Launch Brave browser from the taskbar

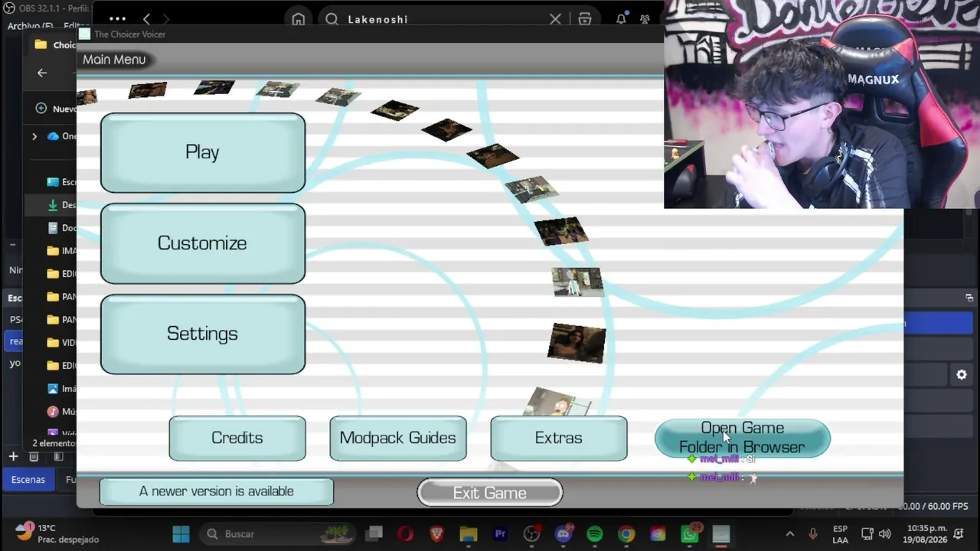point(436,533)
